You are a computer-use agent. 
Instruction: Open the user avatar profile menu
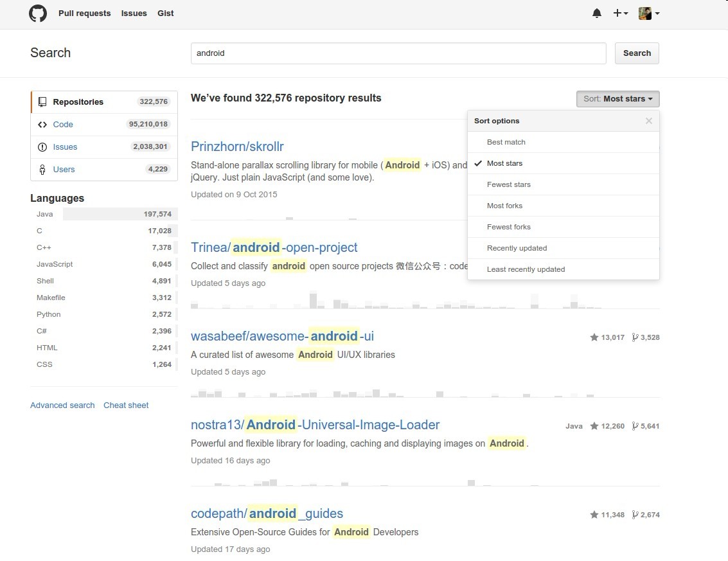click(x=649, y=13)
